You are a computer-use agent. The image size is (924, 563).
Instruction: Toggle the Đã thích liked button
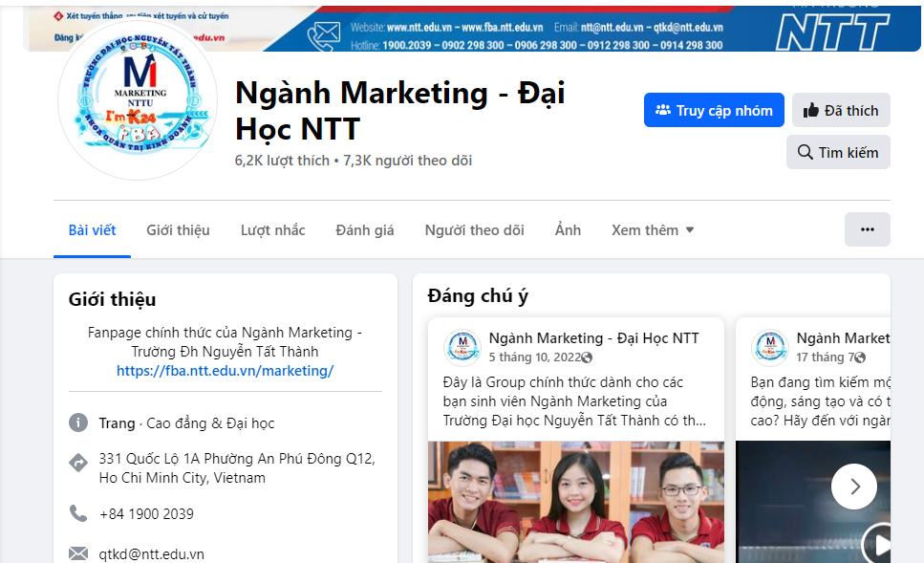tap(841, 110)
